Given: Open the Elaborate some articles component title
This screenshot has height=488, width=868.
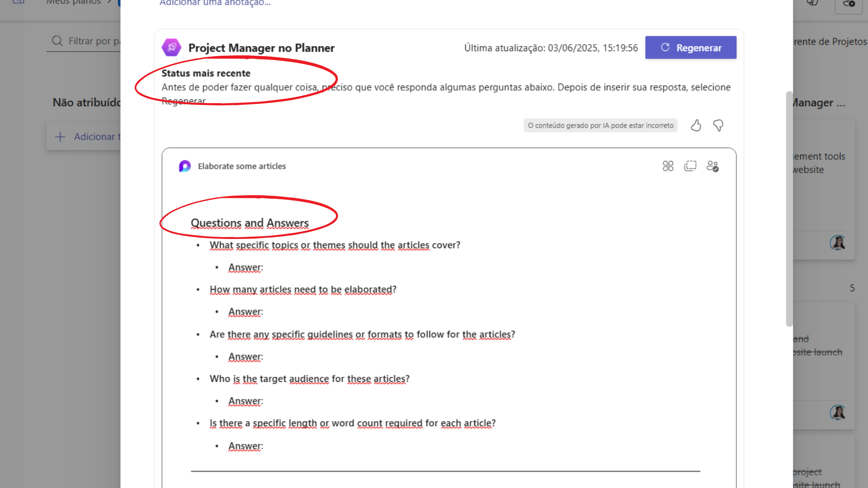Looking at the screenshot, I should click(242, 166).
